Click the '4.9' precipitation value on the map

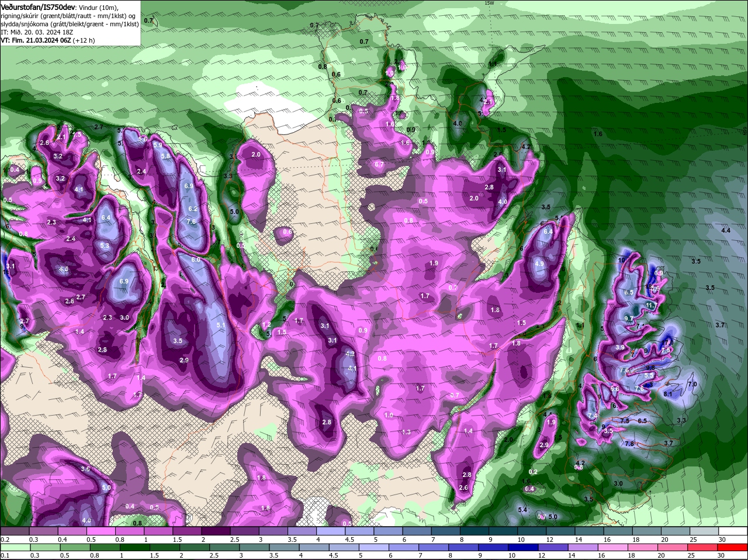tap(539, 264)
